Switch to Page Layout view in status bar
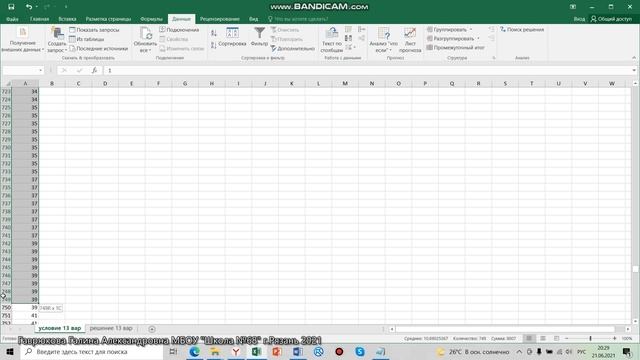Screen dimensions: 640x360 coord(542,338)
